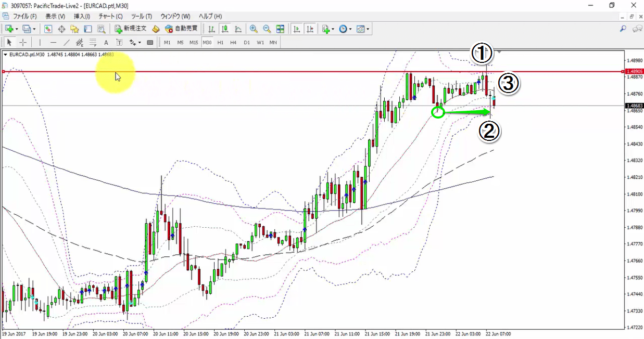Click the profiles icon in the toolbar
Viewport: 644px width, 339px height.
tap(27, 29)
